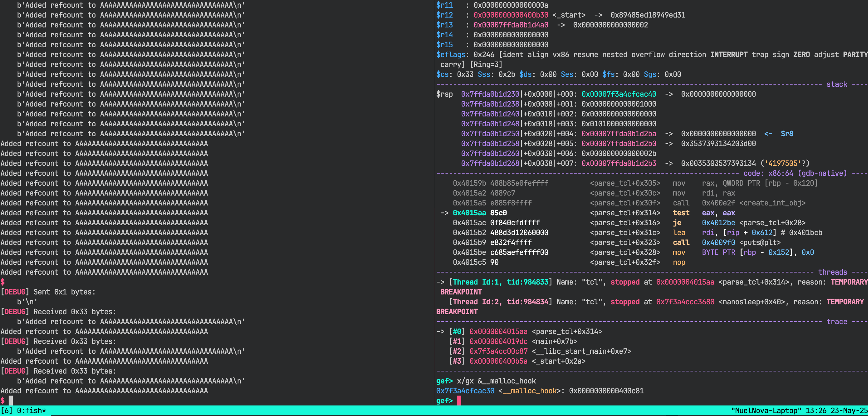Click the $cs segment register label
The height and width of the screenshot is (416, 868).
[442, 74]
